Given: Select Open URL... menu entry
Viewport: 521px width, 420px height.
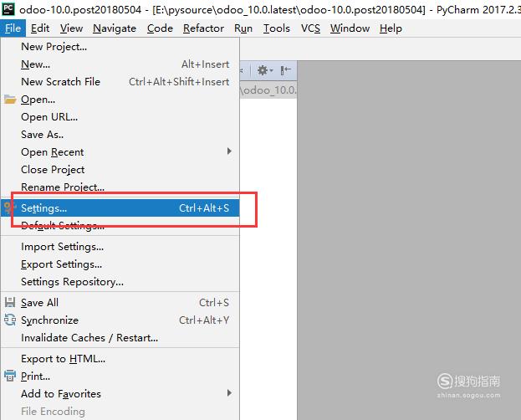Looking at the screenshot, I should coord(120,117).
